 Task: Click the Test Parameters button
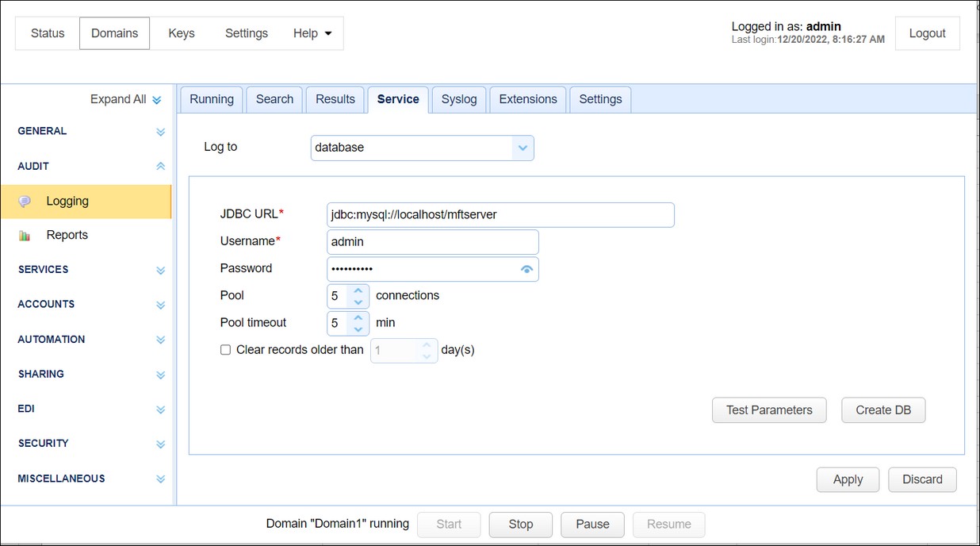click(x=769, y=410)
